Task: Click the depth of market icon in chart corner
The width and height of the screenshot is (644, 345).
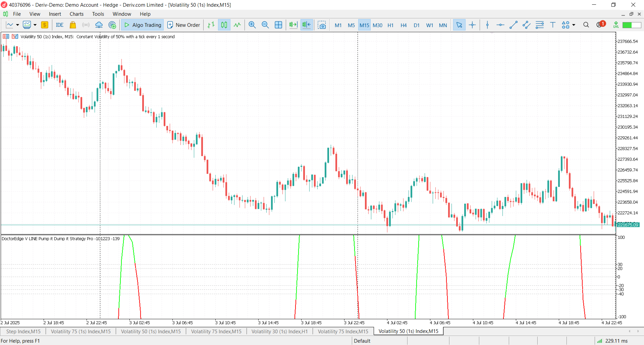Action: [x=15, y=37]
